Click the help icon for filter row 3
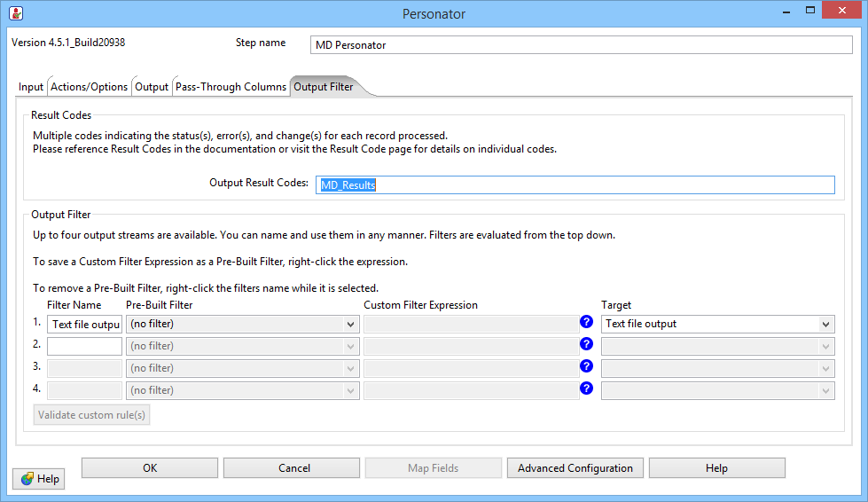The height and width of the screenshot is (502, 868). (x=586, y=366)
